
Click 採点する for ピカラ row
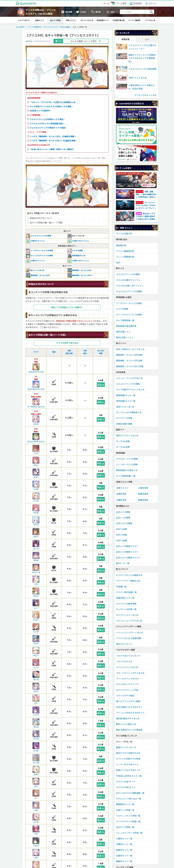[101, 420]
